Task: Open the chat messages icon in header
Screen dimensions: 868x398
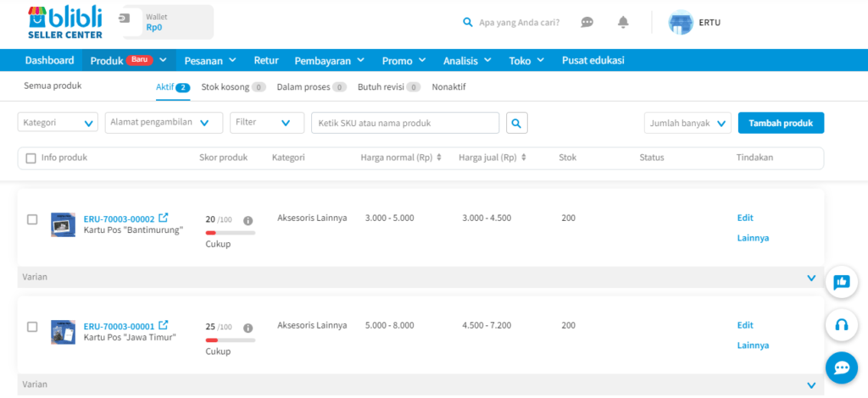Action: pyautogui.click(x=587, y=23)
